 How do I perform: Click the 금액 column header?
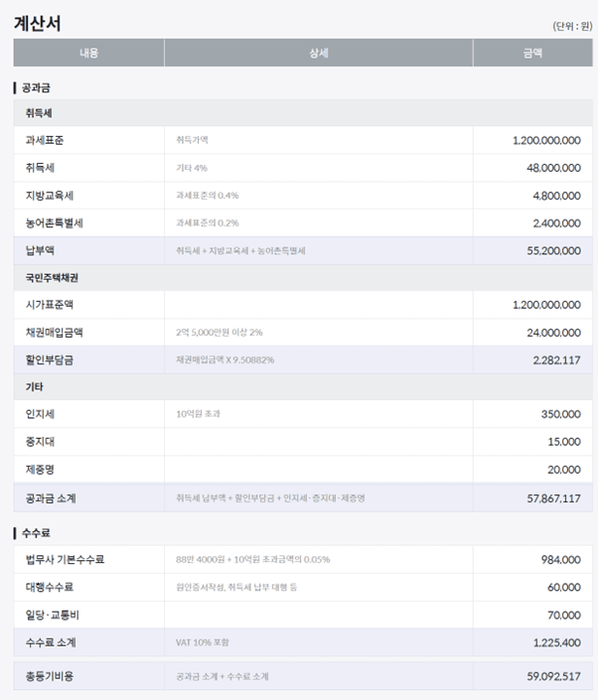(x=532, y=53)
